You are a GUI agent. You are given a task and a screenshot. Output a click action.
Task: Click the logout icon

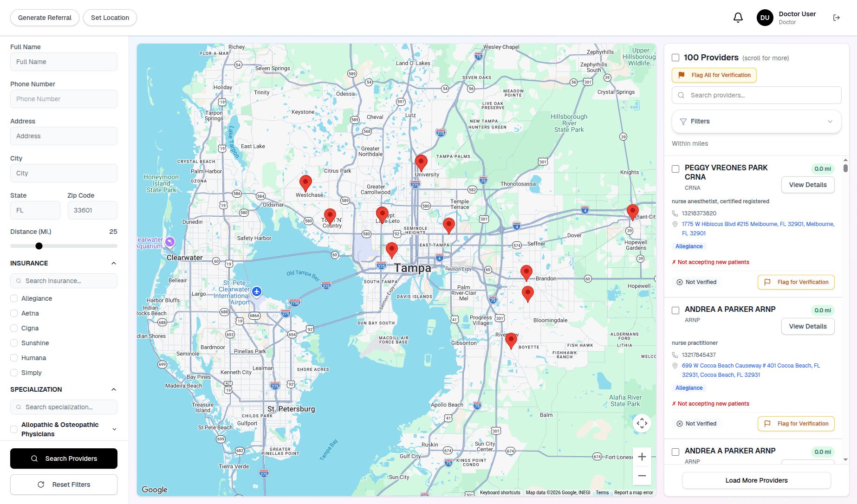coord(837,18)
